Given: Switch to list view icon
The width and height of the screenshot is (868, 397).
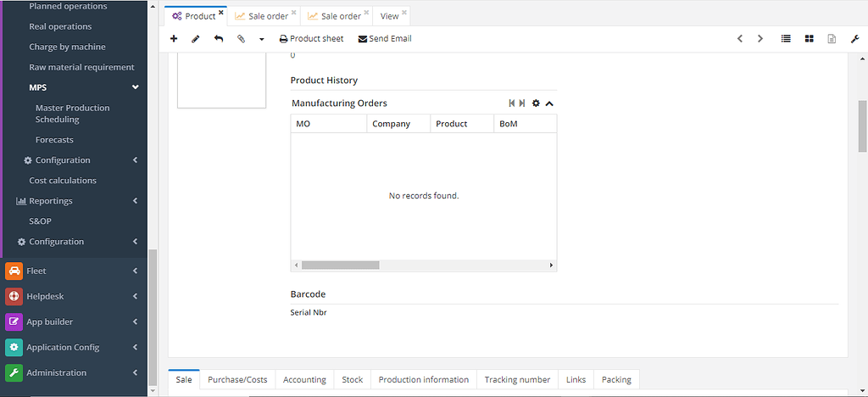Looking at the screenshot, I should 786,39.
